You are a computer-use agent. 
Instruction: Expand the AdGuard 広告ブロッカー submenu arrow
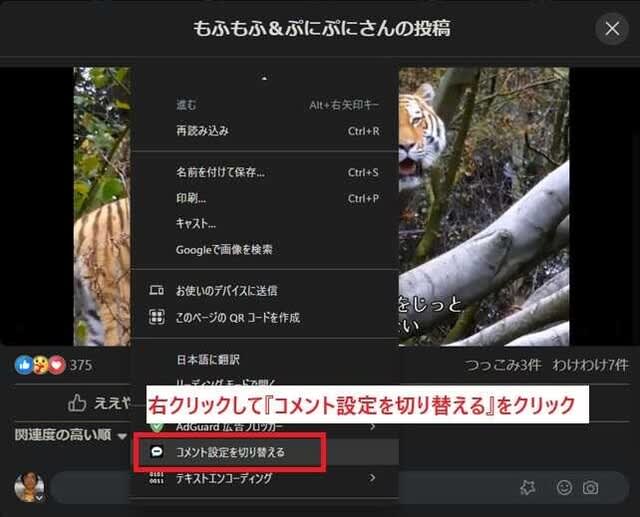tap(372, 426)
